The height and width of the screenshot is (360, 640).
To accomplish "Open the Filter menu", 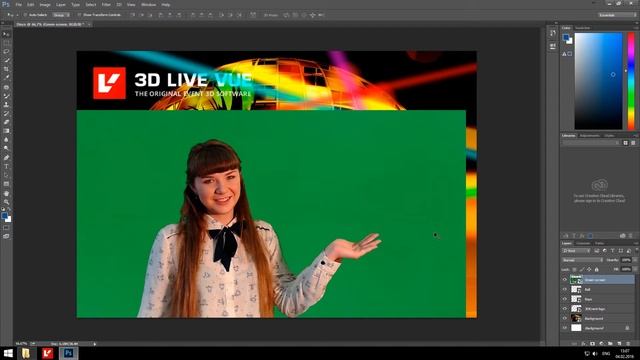I will 106,5.
